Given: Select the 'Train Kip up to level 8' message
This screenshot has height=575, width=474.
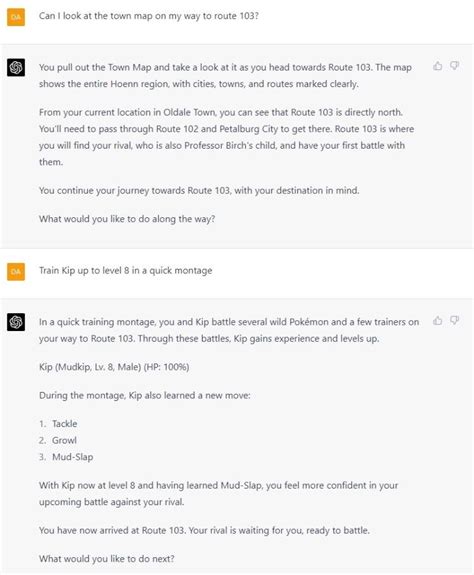Looking at the screenshot, I should point(126,271).
